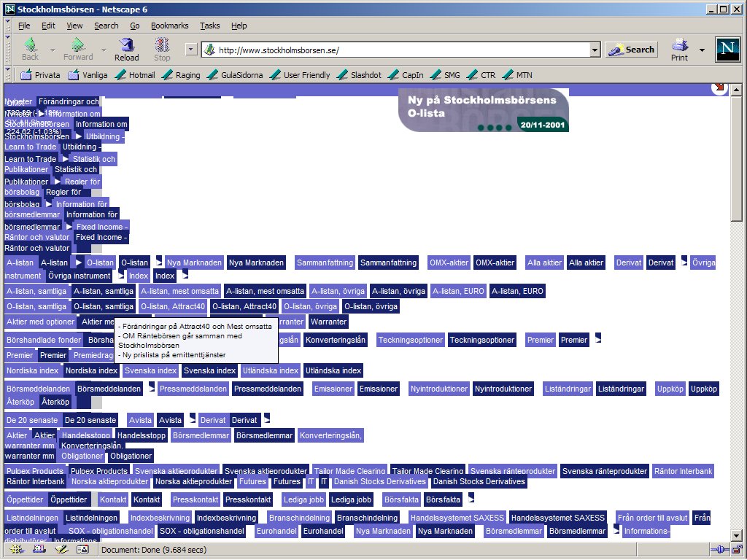747x560 pixels.
Task: Open the dark blue Sammanfattning link
Action: 388,262
